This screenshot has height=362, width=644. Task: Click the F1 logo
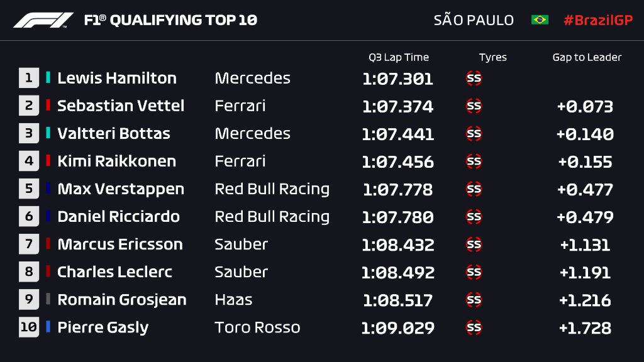coord(43,20)
